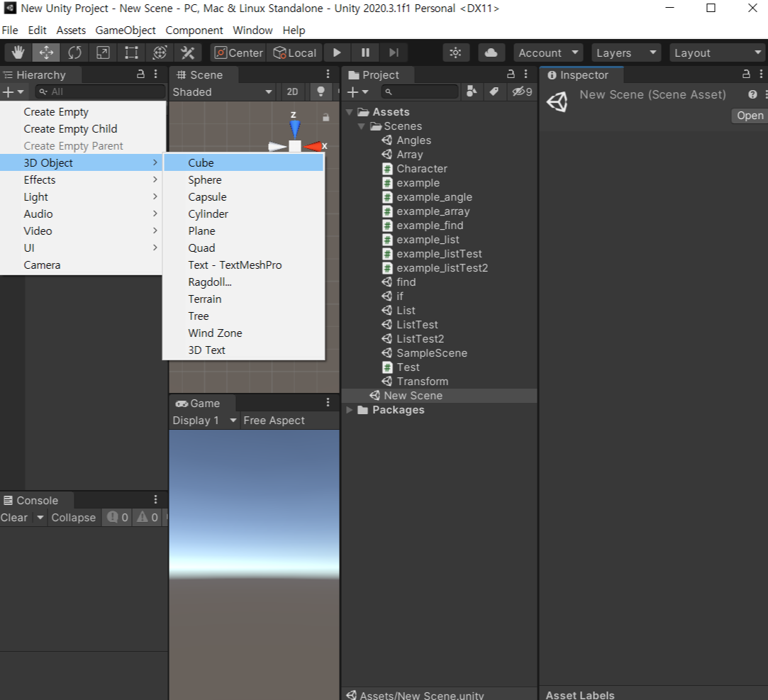
Task: Toggle the Inspector panel lock
Action: click(x=746, y=74)
